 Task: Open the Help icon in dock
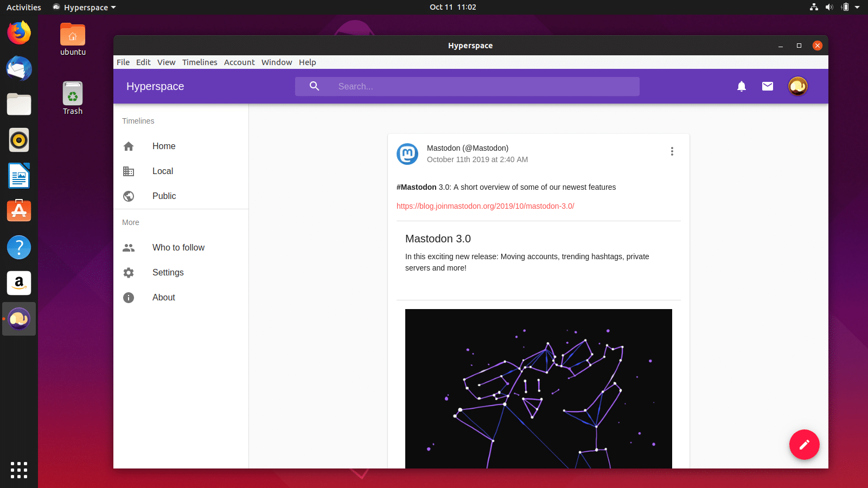pyautogui.click(x=19, y=247)
